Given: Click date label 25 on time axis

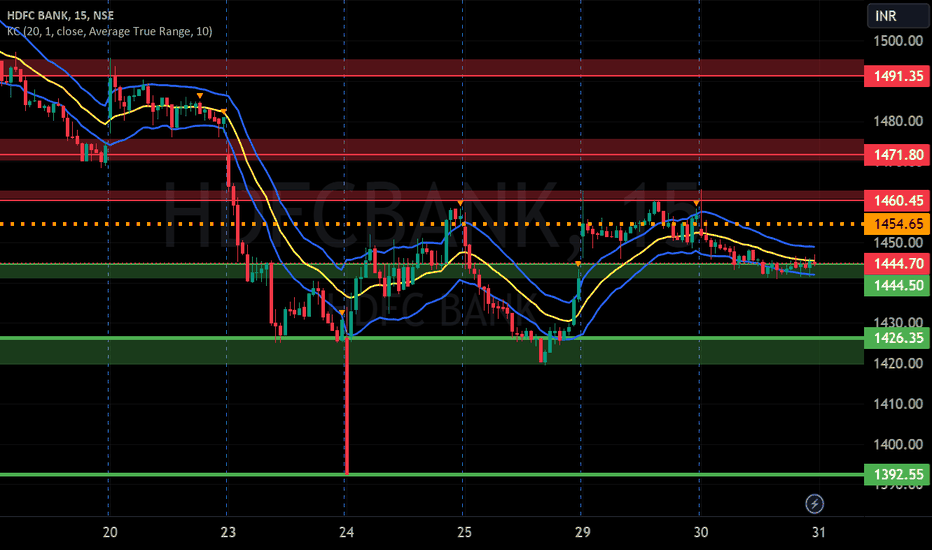Looking at the screenshot, I should [x=464, y=532].
